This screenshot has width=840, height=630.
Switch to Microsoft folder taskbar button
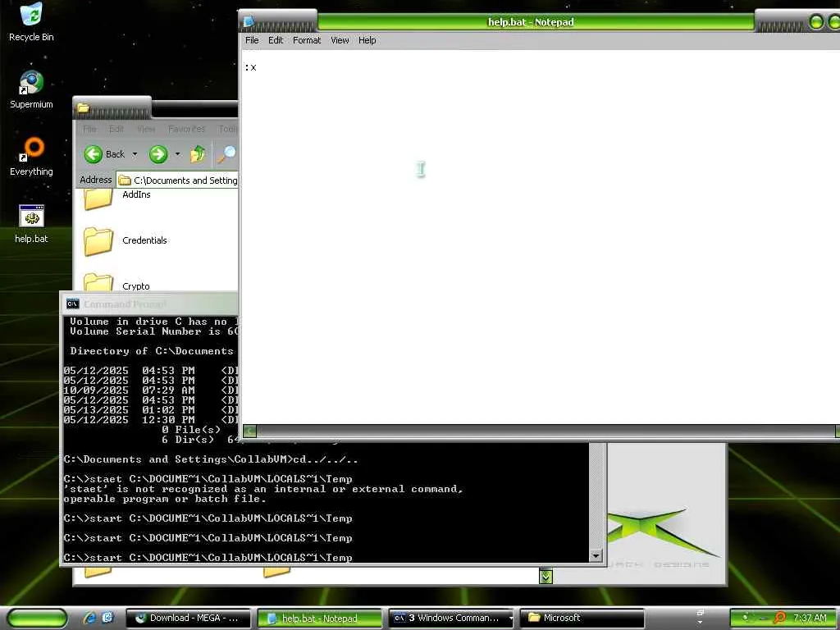pos(582,619)
